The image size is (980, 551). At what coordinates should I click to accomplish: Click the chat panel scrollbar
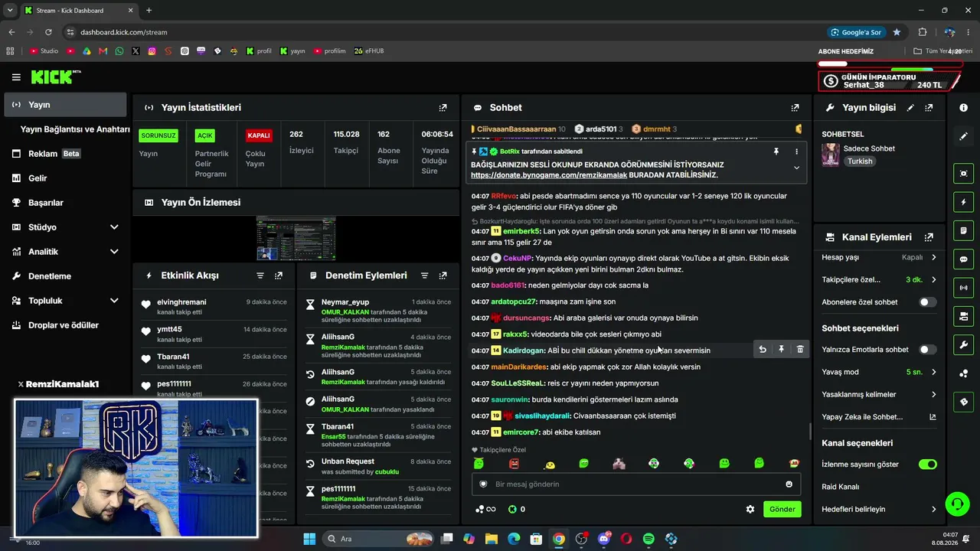(810, 432)
